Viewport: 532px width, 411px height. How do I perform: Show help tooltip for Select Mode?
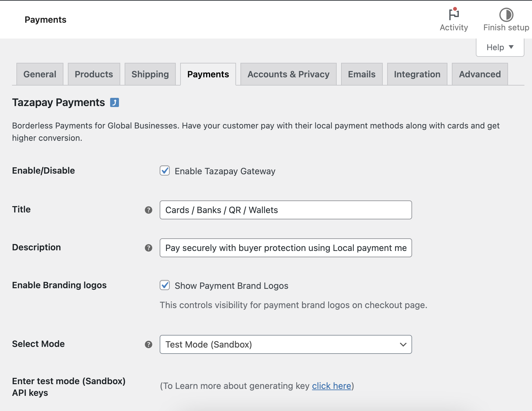pyautogui.click(x=149, y=344)
